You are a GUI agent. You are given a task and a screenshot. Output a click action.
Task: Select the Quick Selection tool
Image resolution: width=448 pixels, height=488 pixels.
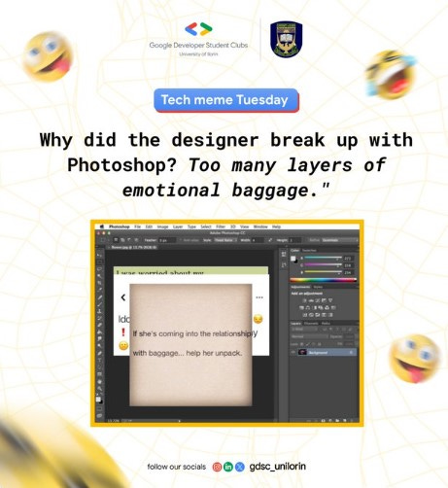[x=99, y=276]
